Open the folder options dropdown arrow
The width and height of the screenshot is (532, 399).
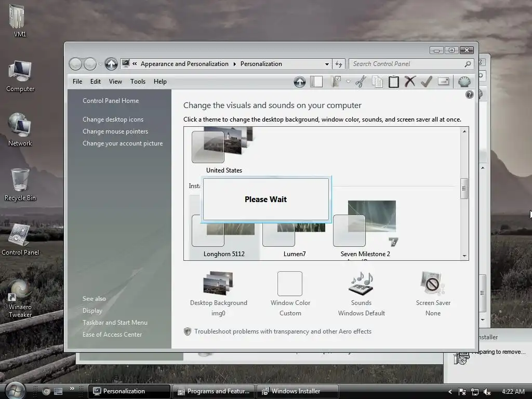[x=348, y=82]
